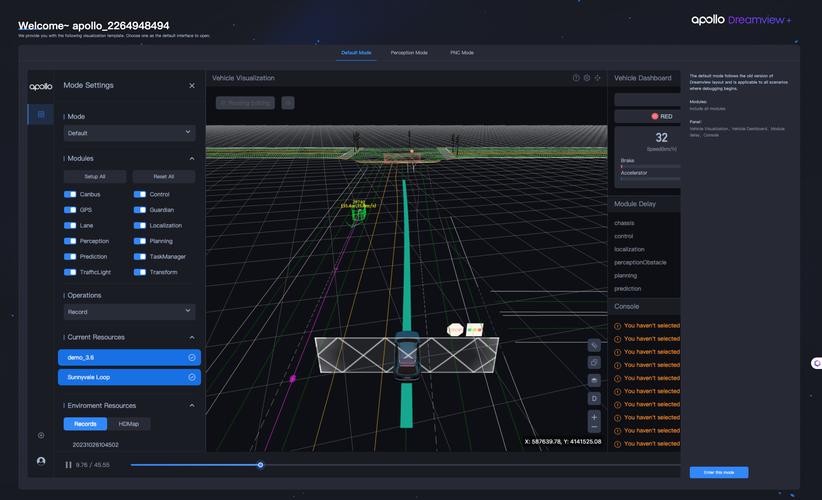Image resolution: width=822 pixels, height=500 pixels.
Task: Click check icon on demo_3.6 resource
Action: (x=192, y=357)
